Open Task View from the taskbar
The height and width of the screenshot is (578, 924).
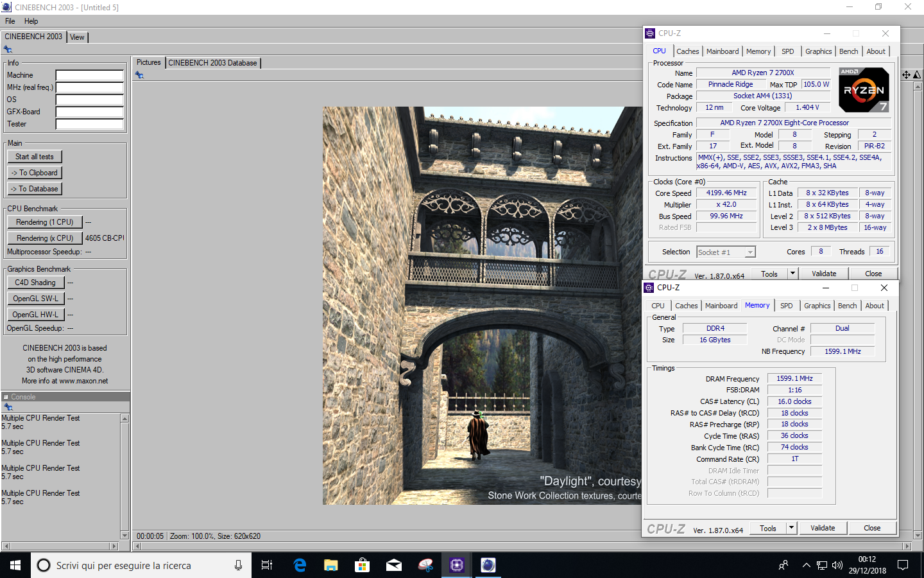coord(267,565)
